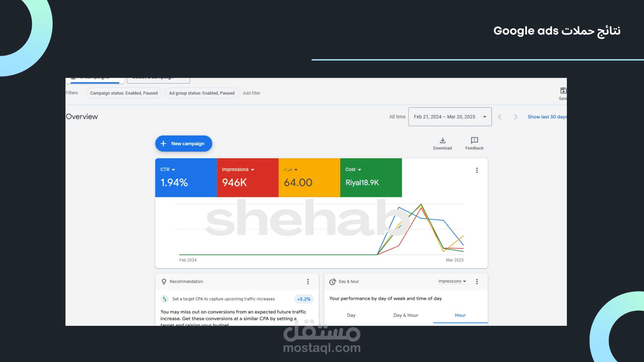Click the +5.2% recommendation badge
Image resolution: width=644 pixels, height=362 pixels.
click(x=304, y=299)
